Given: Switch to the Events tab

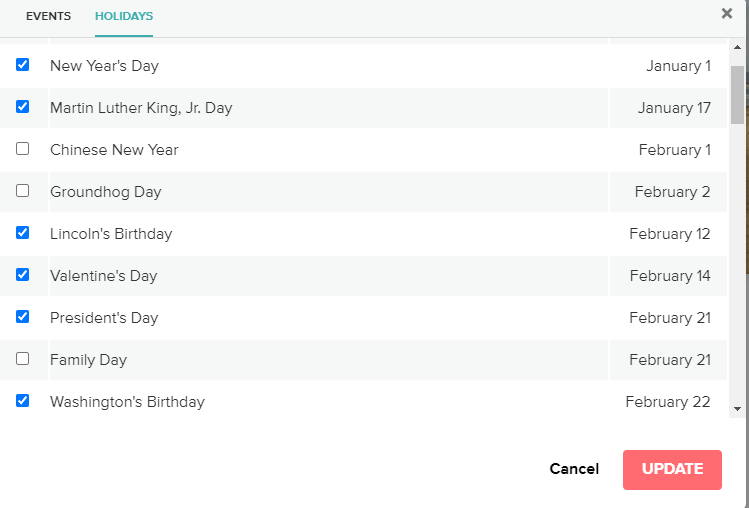Looking at the screenshot, I should (x=48, y=16).
